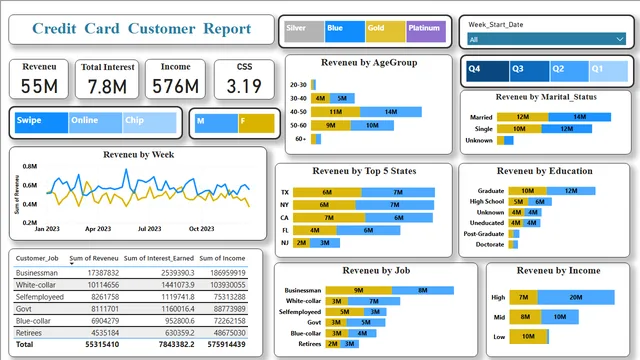Select the Swipe transaction type slicer
Viewport: 640px width, 360px height.
coord(41,123)
